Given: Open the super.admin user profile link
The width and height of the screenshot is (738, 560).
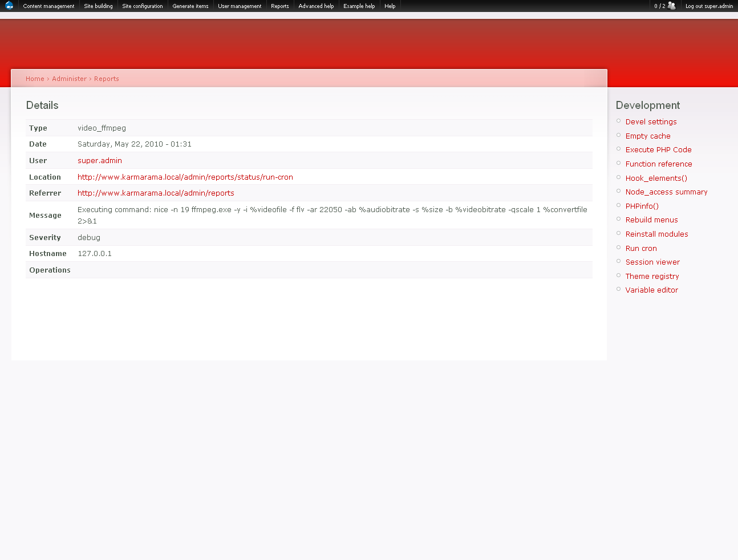Looking at the screenshot, I should pyautogui.click(x=100, y=160).
